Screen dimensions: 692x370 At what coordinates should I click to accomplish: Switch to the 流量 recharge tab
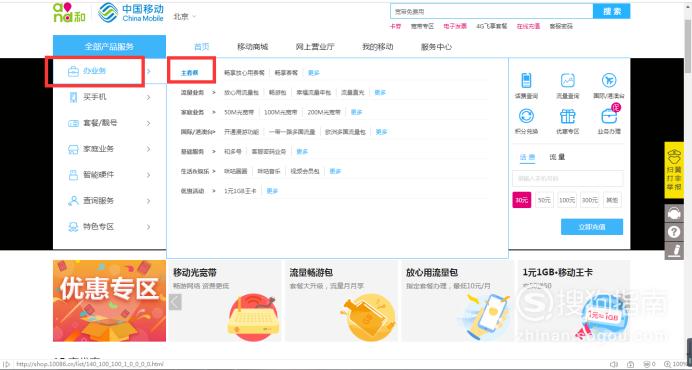(x=557, y=157)
